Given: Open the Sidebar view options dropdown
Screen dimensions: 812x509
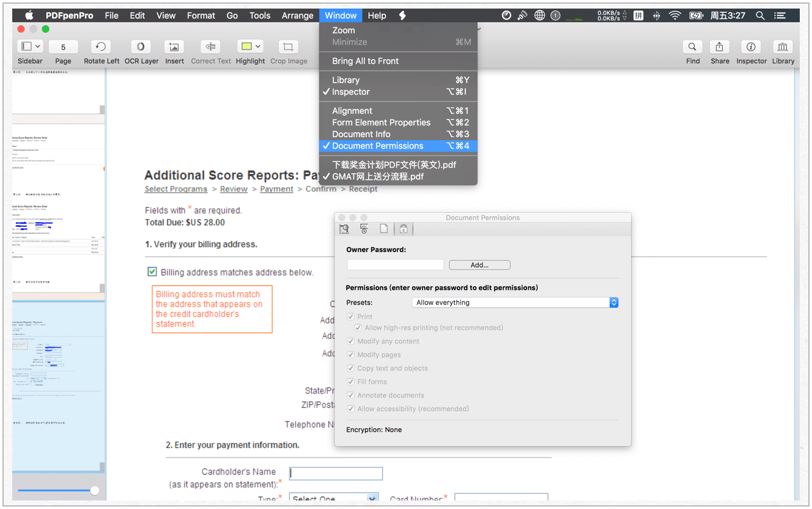Looking at the screenshot, I should click(38, 46).
